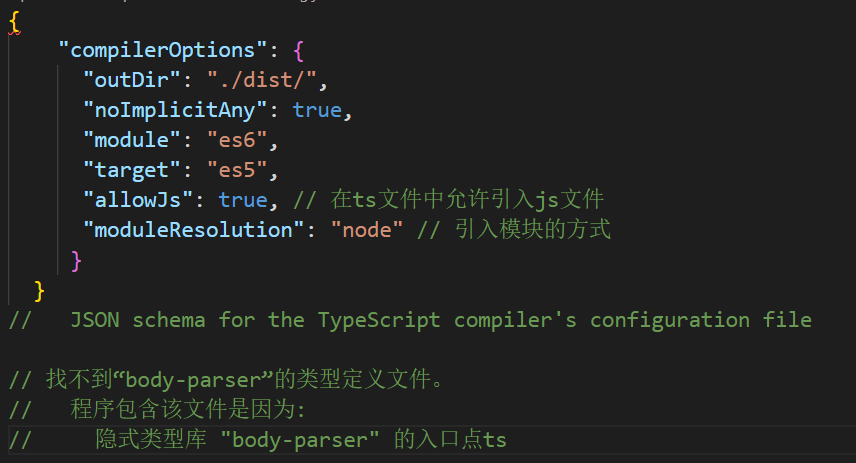Click the "target" property key
This screenshot has width=856, height=463.
(132, 170)
